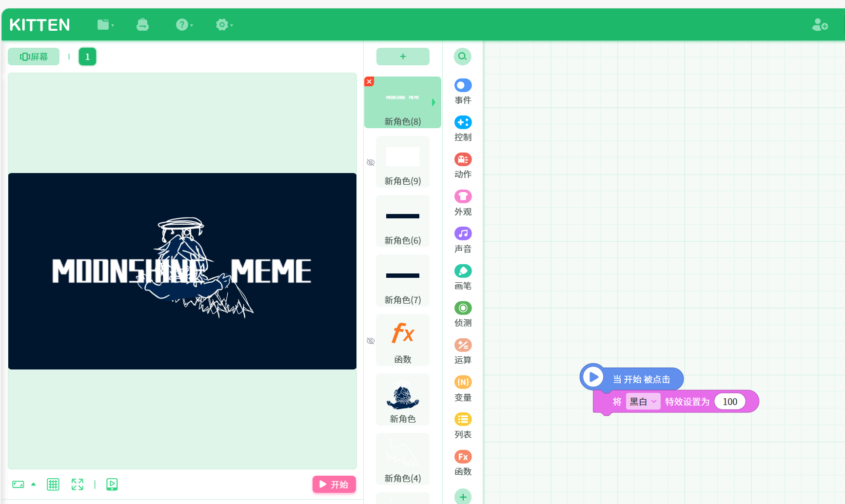The width and height of the screenshot is (845, 504).
Task: Open the 侦测 sensing block category
Action: coord(463,315)
